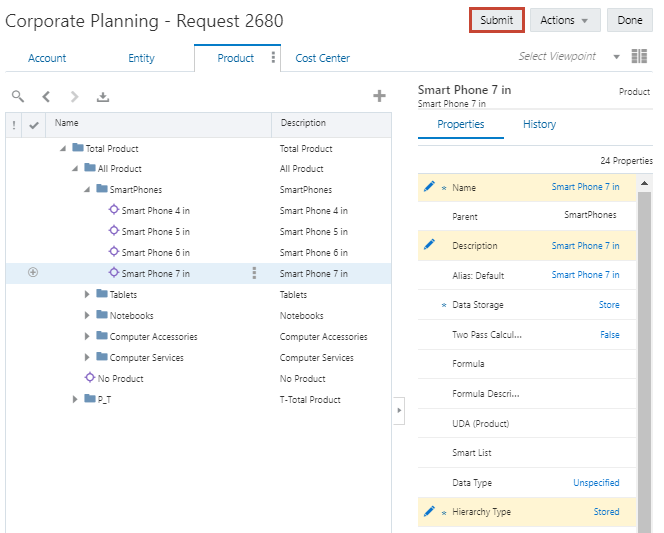Collapse the SmartPhones node

pos(87,189)
